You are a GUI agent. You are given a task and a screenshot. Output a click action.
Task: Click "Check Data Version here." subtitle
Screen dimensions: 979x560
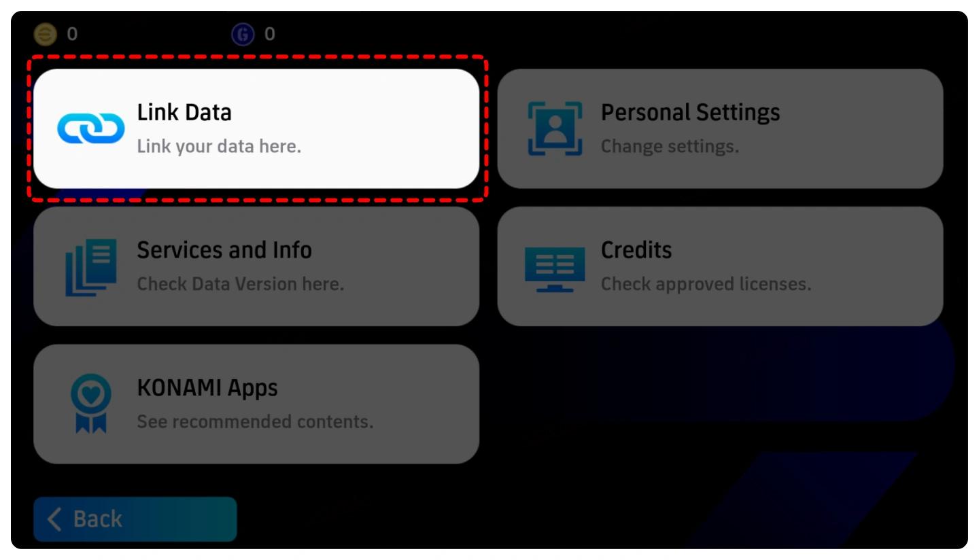pos(241,284)
